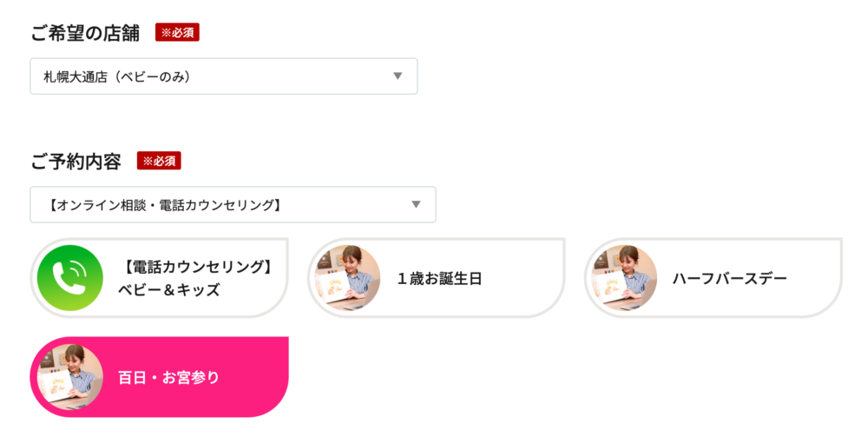This screenshot has width=868, height=444.
Task: Click the photo thumbnail on 百日・お宮参り
Action: coord(70,377)
